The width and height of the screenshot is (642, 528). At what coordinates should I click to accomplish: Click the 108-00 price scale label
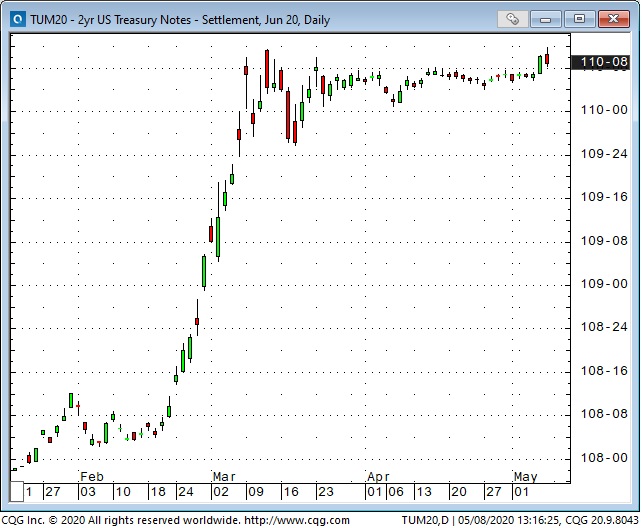click(x=604, y=458)
